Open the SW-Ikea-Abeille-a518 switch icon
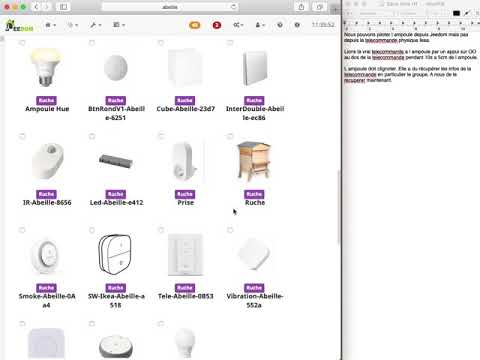The height and width of the screenshot is (360, 480). 115,254
